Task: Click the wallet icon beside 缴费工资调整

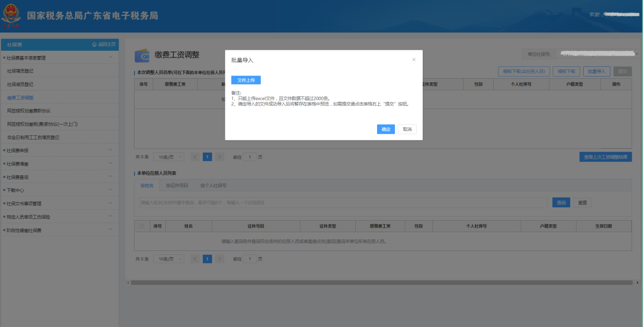Action: 142,55
